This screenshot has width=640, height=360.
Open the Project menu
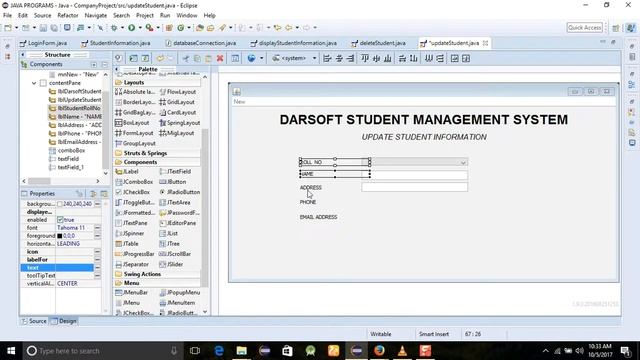[x=144, y=16]
